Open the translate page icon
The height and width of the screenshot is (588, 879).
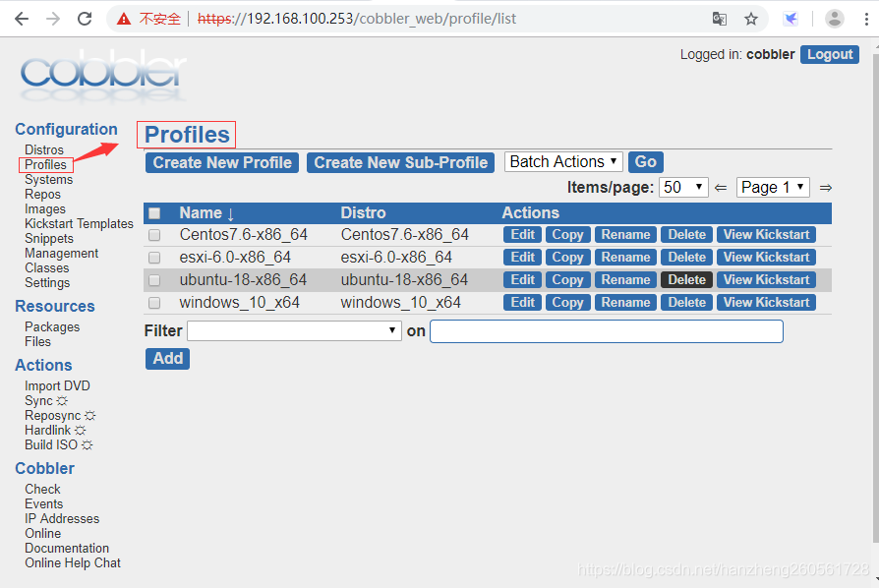pyautogui.click(x=720, y=19)
